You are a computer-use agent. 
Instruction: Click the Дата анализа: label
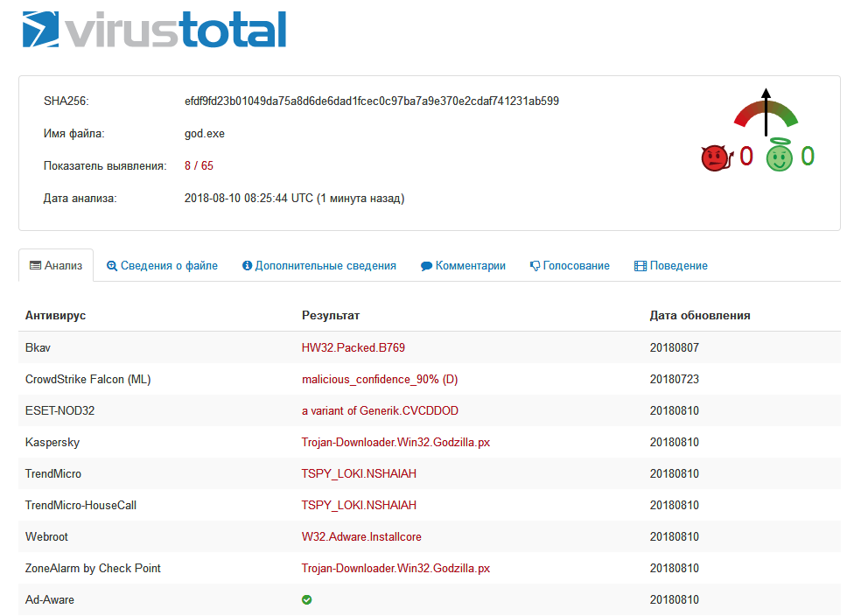click(x=80, y=199)
